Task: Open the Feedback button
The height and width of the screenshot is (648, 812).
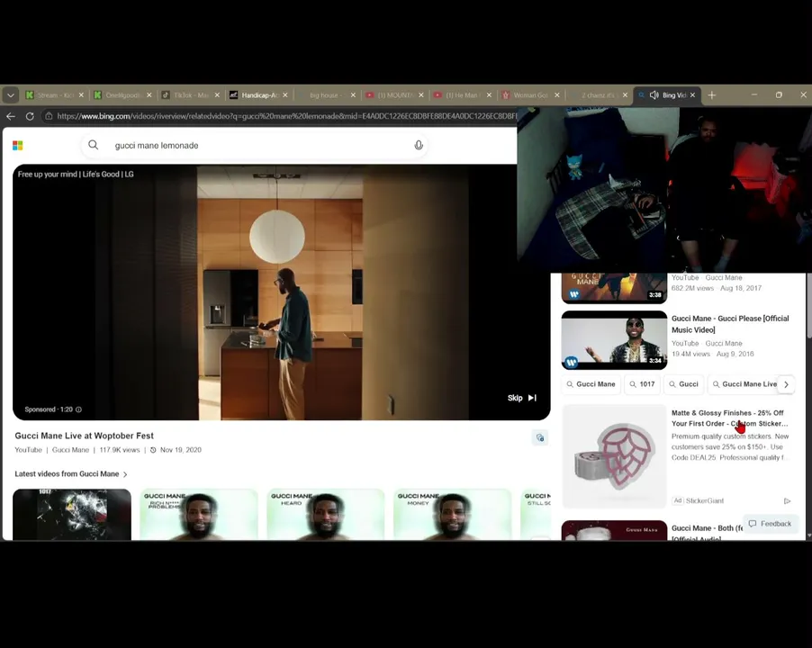Action: pyautogui.click(x=771, y=524)
